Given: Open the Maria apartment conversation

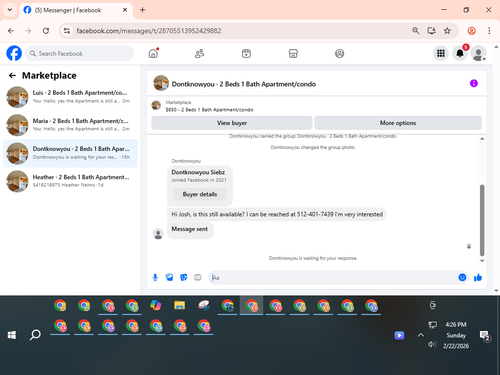Looking at the screenshot, I should (70, 125).
